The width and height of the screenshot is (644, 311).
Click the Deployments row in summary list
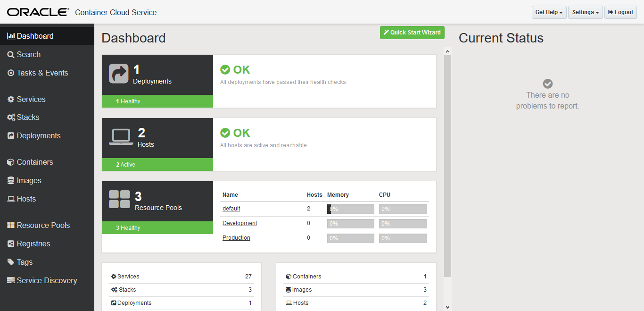click(182, 303)
